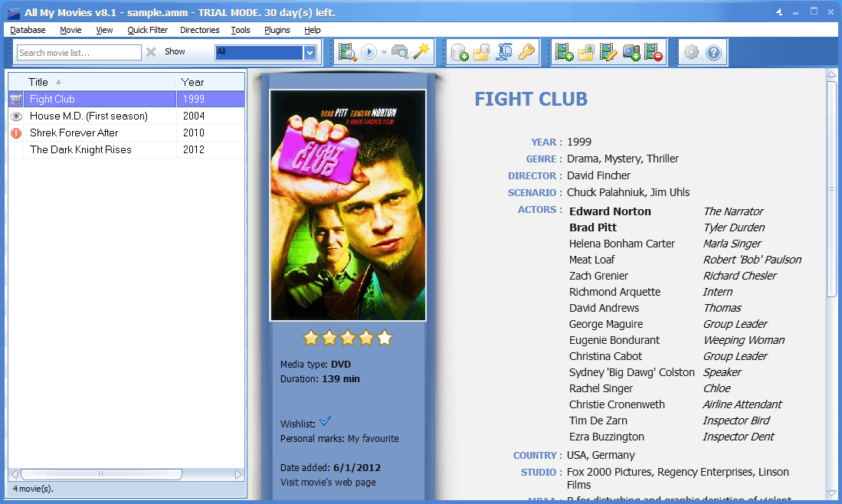Click the delete movie icon
The image size is (842, 504).
653,52
